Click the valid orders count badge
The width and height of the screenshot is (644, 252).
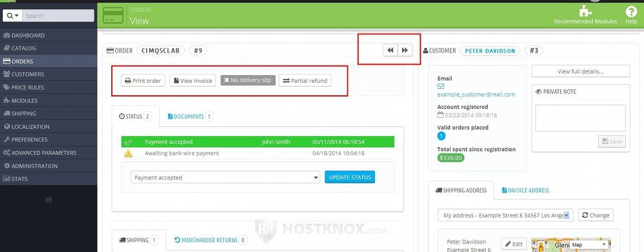pyautogui.click(x=442, y=136)
